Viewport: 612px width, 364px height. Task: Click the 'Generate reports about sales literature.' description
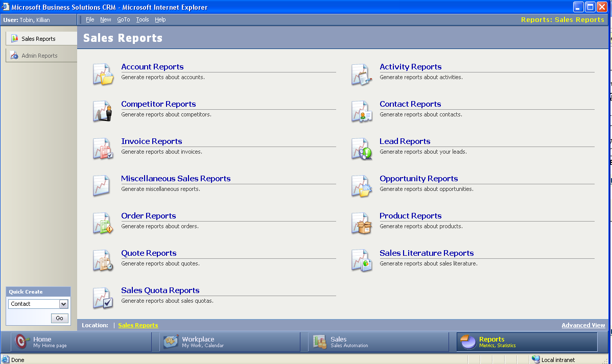[429, 264]
